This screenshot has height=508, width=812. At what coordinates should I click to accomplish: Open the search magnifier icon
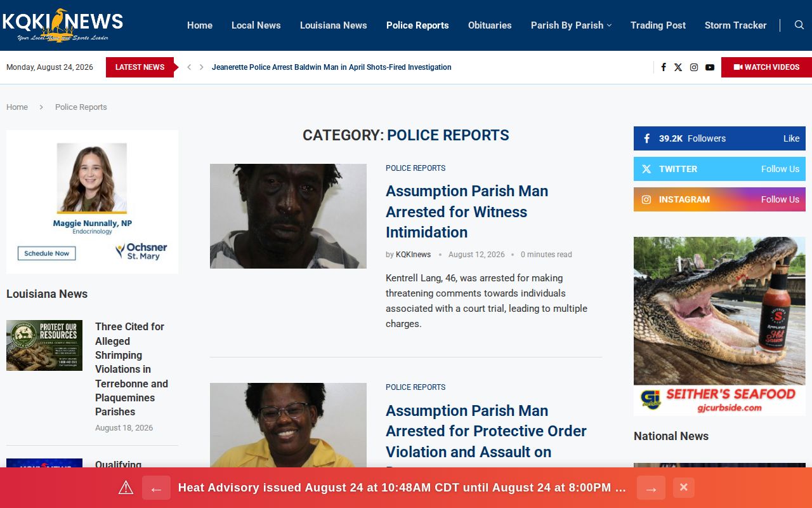[x=799, y=25]
